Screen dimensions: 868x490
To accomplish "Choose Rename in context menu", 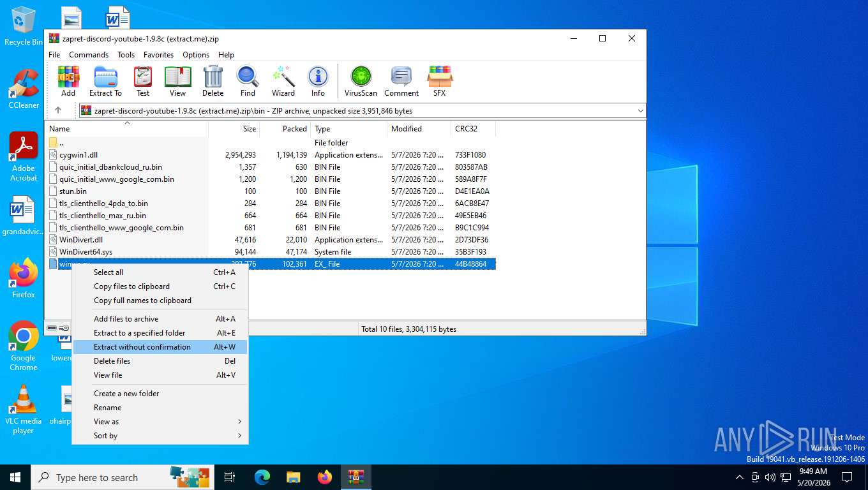I will coord(160,408).
